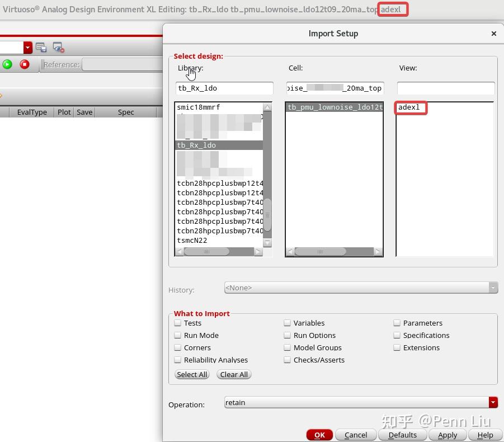Enable the Tests checkbox
The image size is (504, 442).
(177, 323)
